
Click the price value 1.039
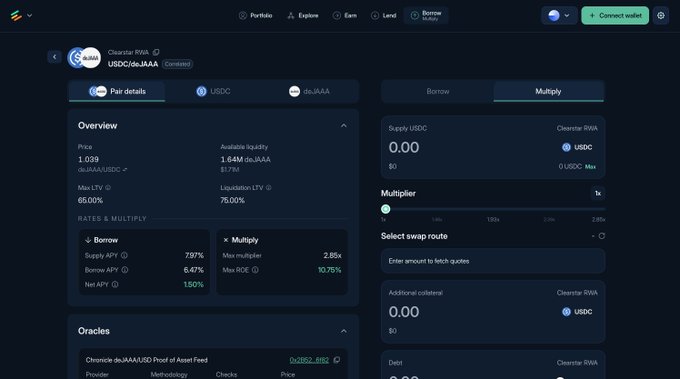pos(88,160)
